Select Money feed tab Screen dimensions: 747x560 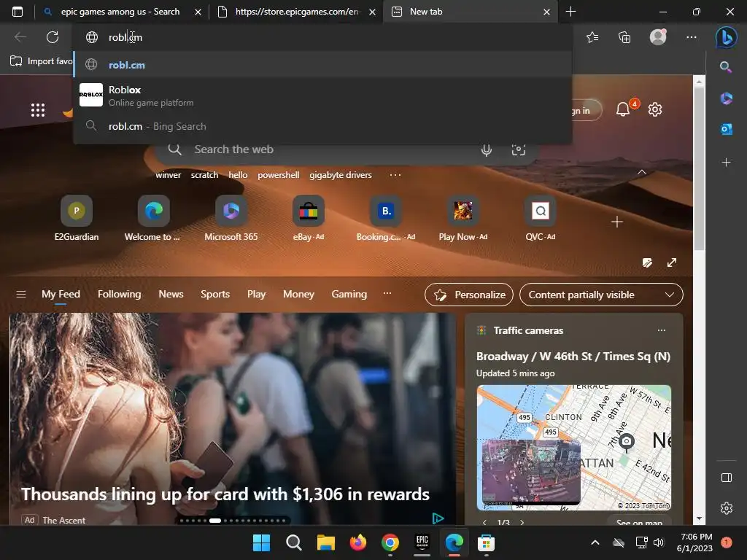point(298,295)
